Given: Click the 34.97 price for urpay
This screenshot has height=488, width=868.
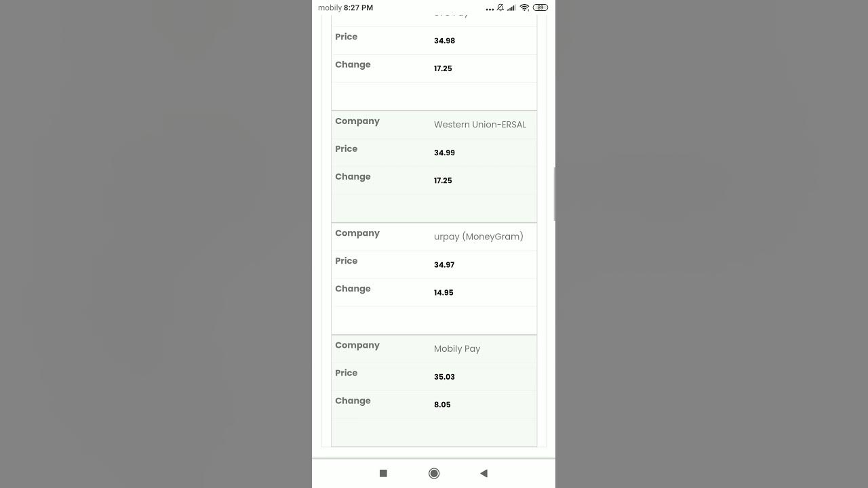Looking at the screenshot, I should [x=444, y=264].
